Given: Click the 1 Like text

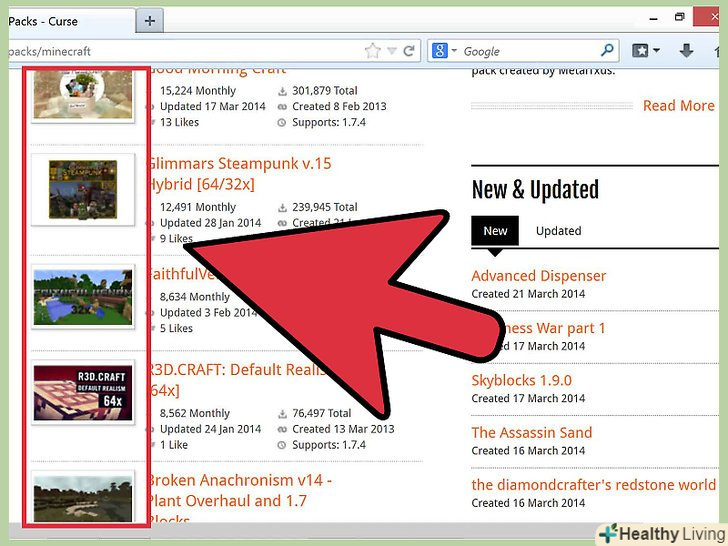Looking at the screenshot, I should click(174, 445).
